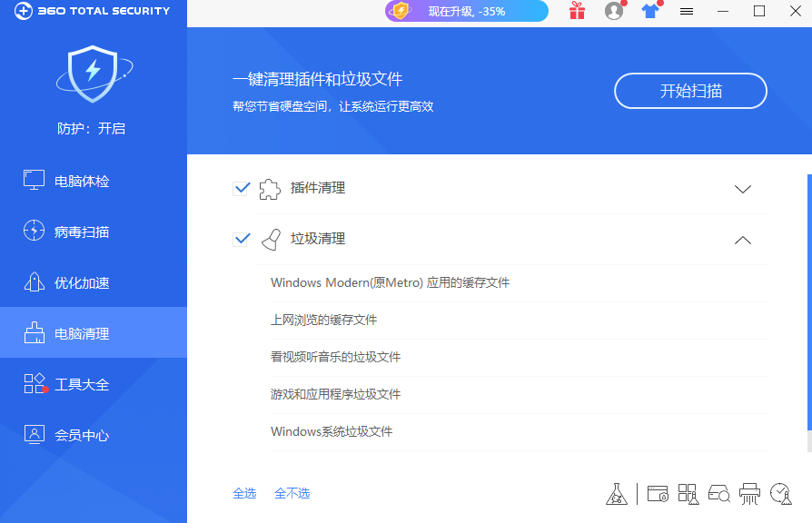This screenshot has width=812, height=523.
Task: Open the scheduled cleanup clock icon
Action: 780,493
